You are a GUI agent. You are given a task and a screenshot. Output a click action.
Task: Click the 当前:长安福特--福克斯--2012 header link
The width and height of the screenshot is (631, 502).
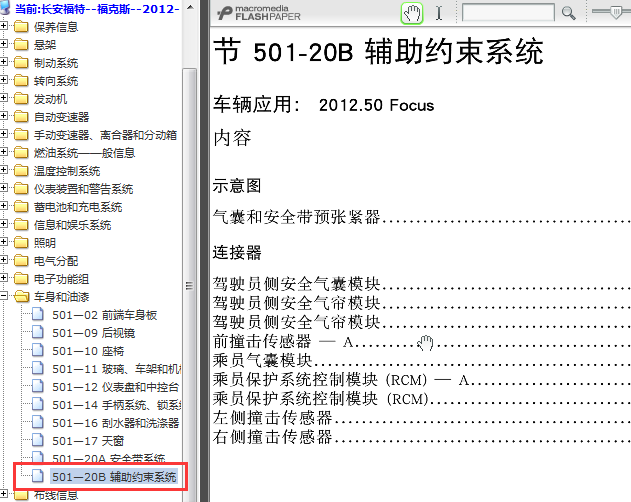click(x=97, y=8)
